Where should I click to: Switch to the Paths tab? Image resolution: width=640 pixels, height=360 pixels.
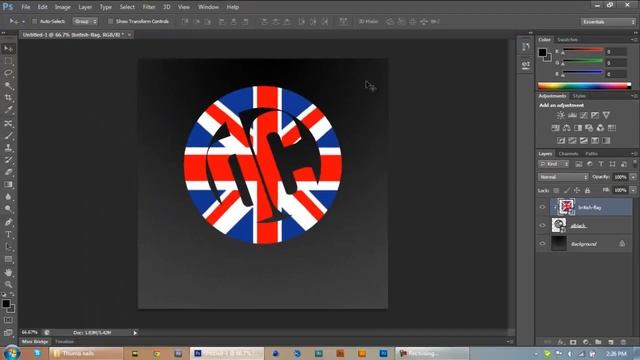coord(591,154)
